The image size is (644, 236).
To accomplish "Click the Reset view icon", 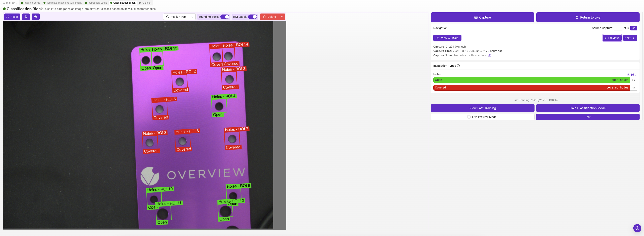I will pyautogui.click(x=7, y=17).
